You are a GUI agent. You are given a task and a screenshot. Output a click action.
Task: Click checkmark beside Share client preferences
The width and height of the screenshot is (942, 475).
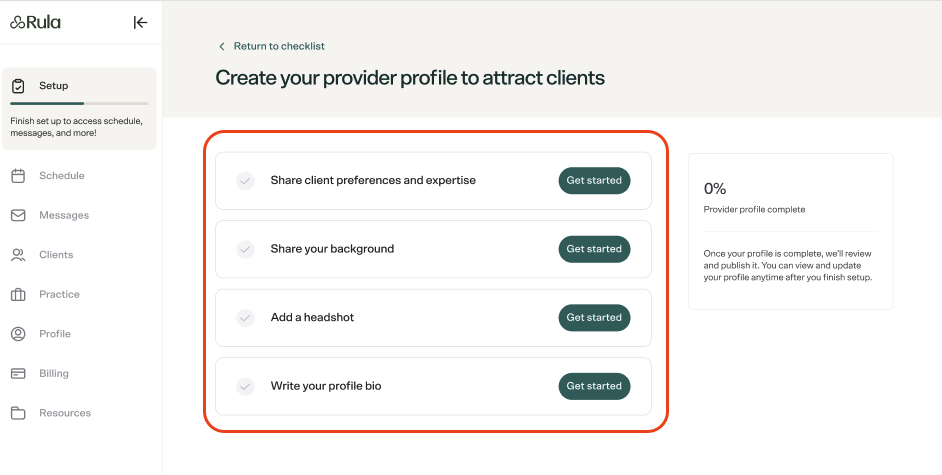click(x=245, y=181)
